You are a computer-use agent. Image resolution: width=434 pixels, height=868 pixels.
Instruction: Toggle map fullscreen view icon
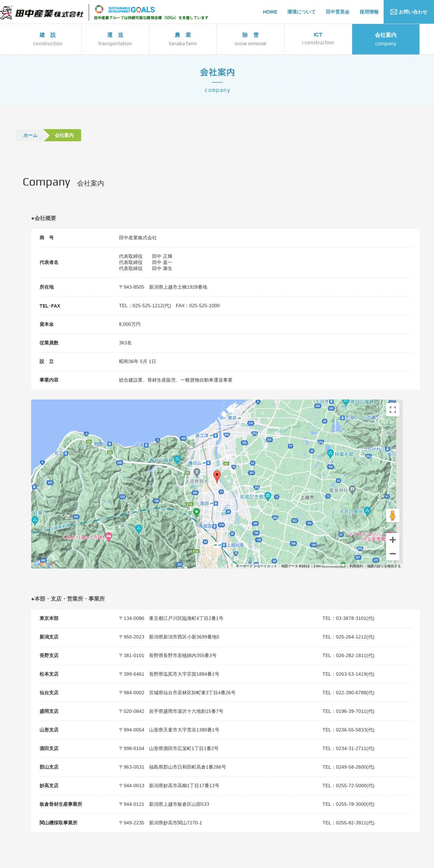(392, 410)
